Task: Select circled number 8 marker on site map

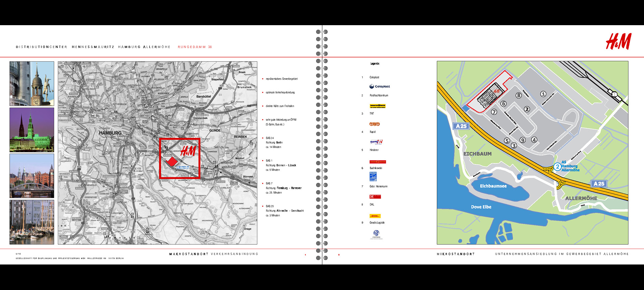Action: (519, 95)
